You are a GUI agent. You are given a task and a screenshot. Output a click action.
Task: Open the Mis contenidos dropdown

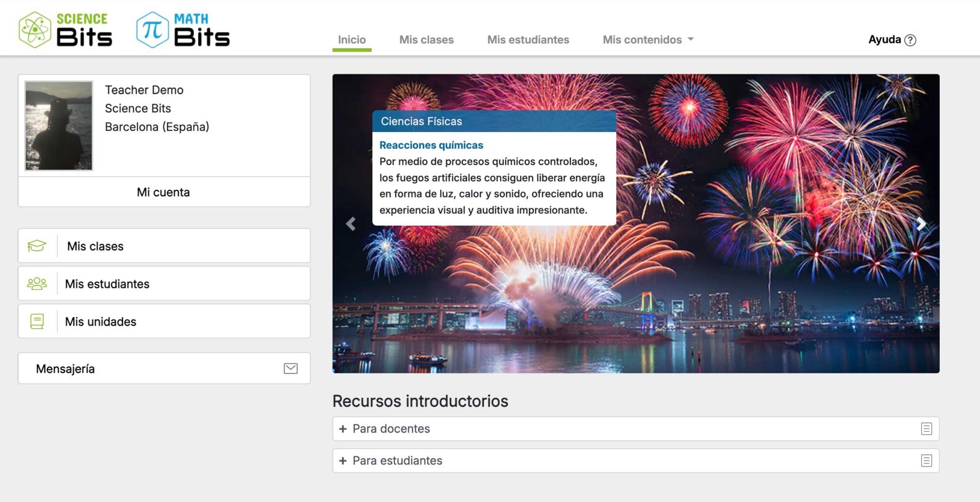647,40
